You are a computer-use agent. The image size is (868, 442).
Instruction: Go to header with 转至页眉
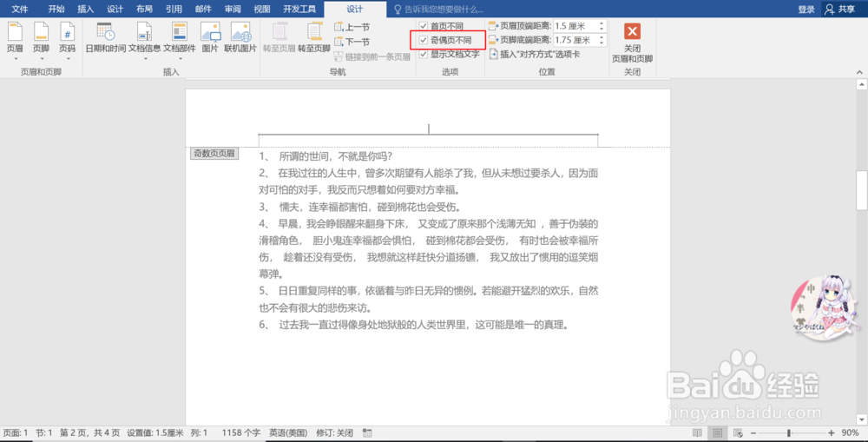[279, 37]
